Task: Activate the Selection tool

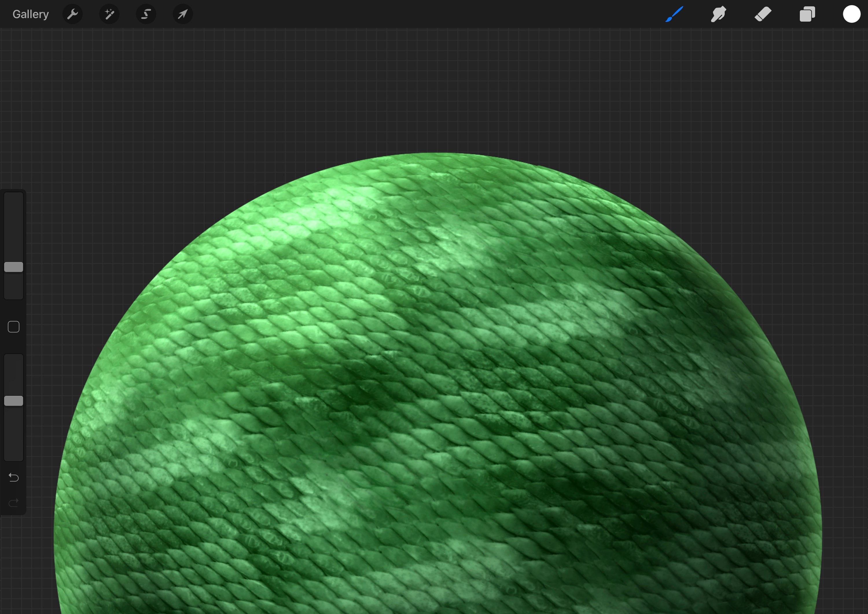Action: coord(146,14)
